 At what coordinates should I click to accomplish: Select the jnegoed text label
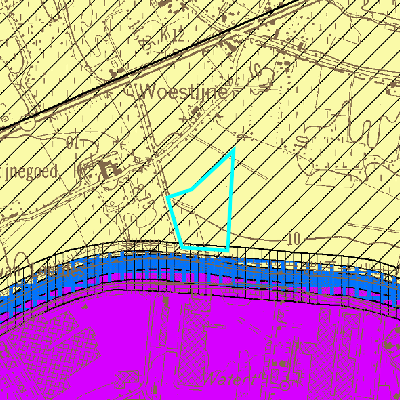29,173
